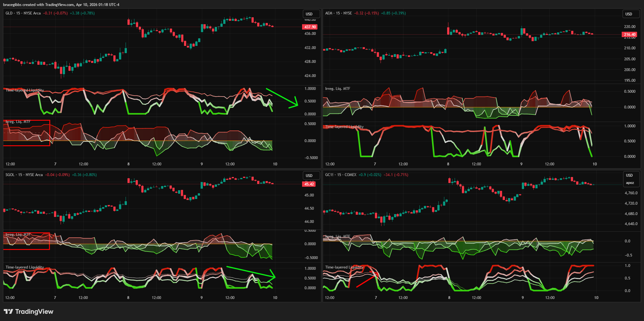
Task: Select Time-layered Liquidity label in GLD chart
Action: pyautogui.click(x=25, y=90)
